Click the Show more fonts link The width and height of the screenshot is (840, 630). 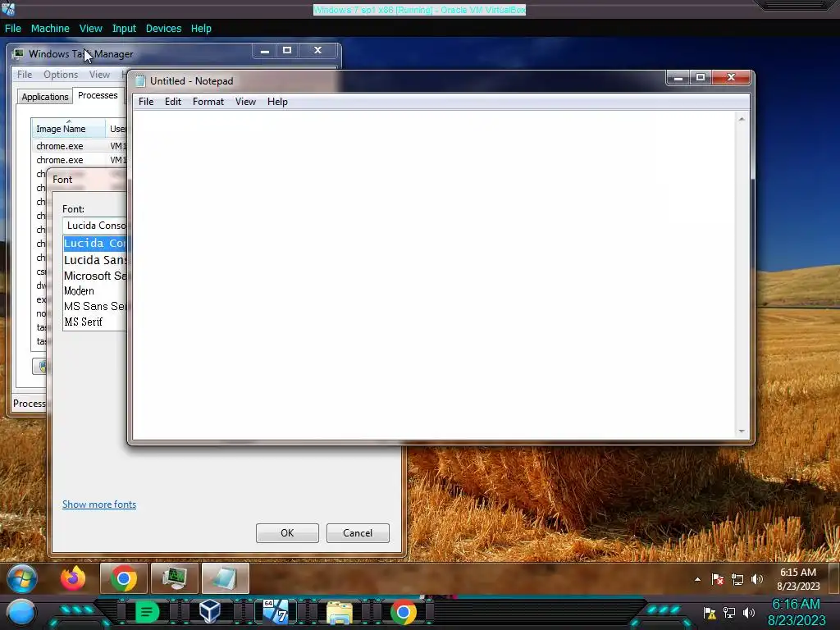coord(99,504)
